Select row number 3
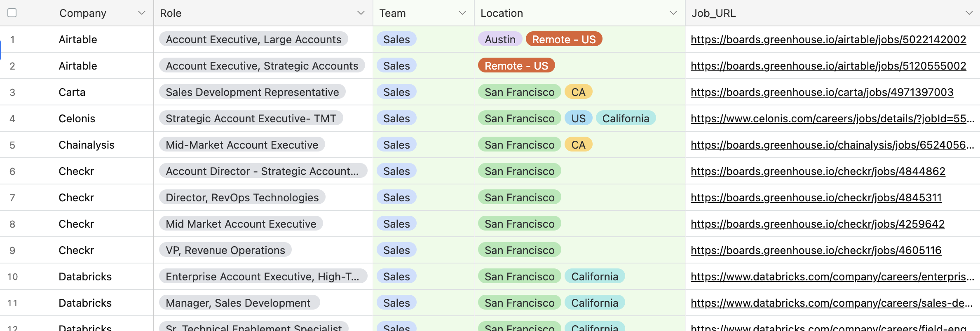Screen dimensions: 980x331 tap(12, 92)
